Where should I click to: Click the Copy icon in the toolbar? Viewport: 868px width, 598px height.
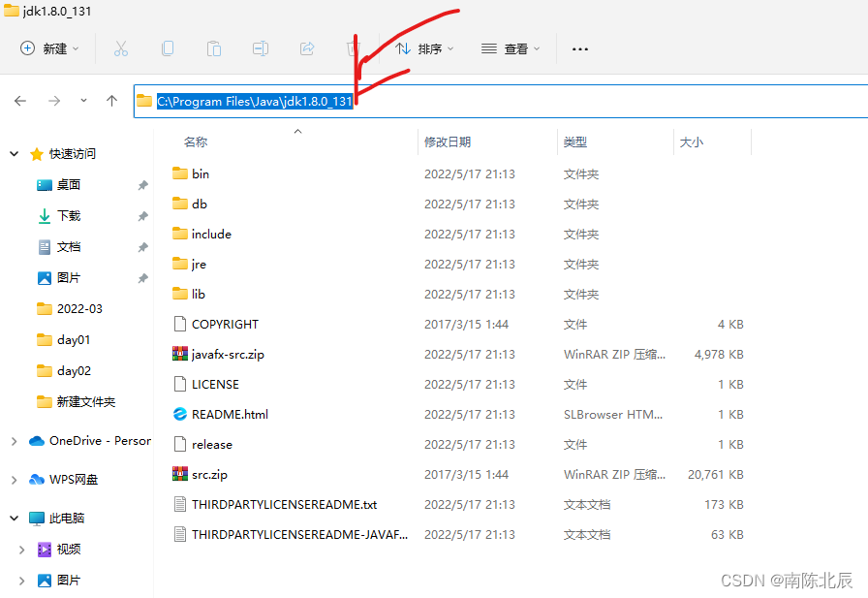pyautogui.click(x=168, y=48)
